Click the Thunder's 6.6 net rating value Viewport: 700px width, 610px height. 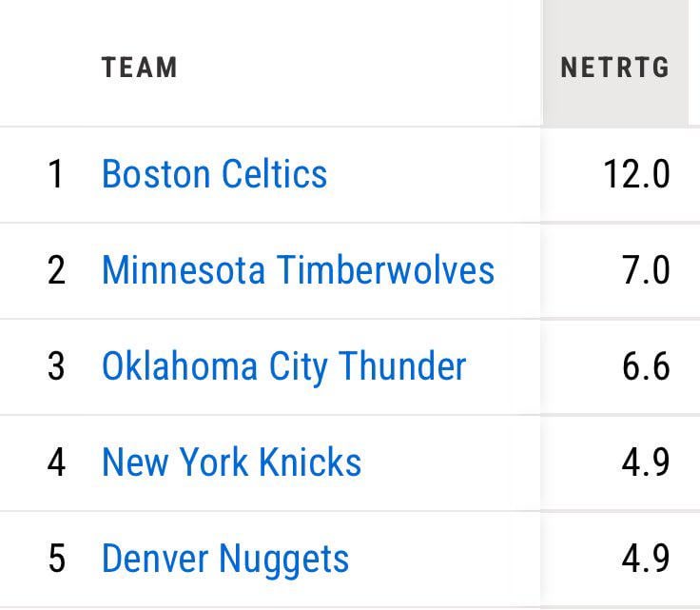647,366
